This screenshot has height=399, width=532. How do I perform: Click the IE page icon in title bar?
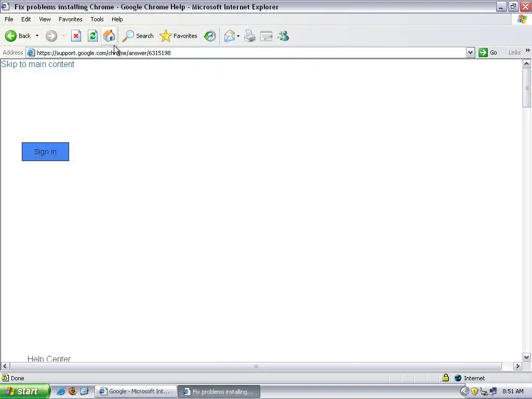point(5,6)
